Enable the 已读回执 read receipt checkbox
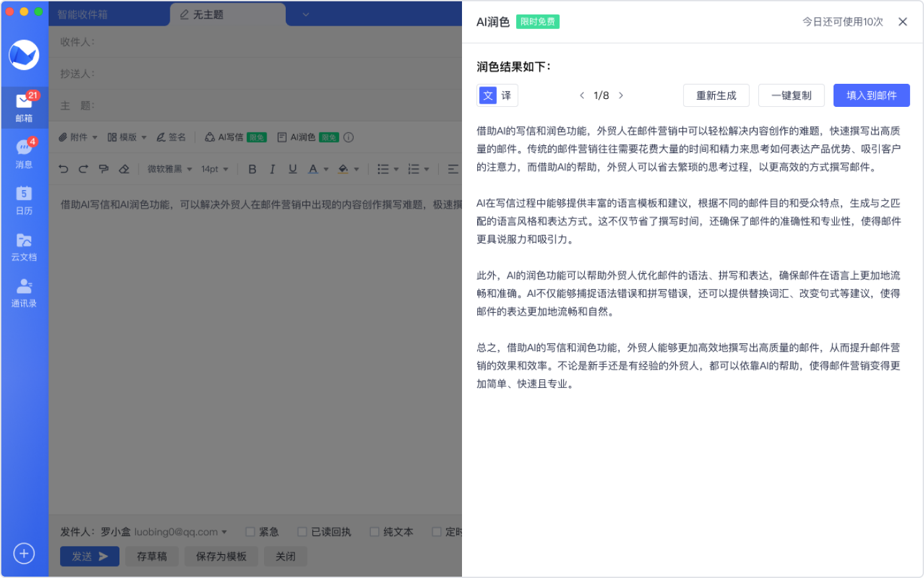This screenshot has width=924, height=578. coord(302,532)
